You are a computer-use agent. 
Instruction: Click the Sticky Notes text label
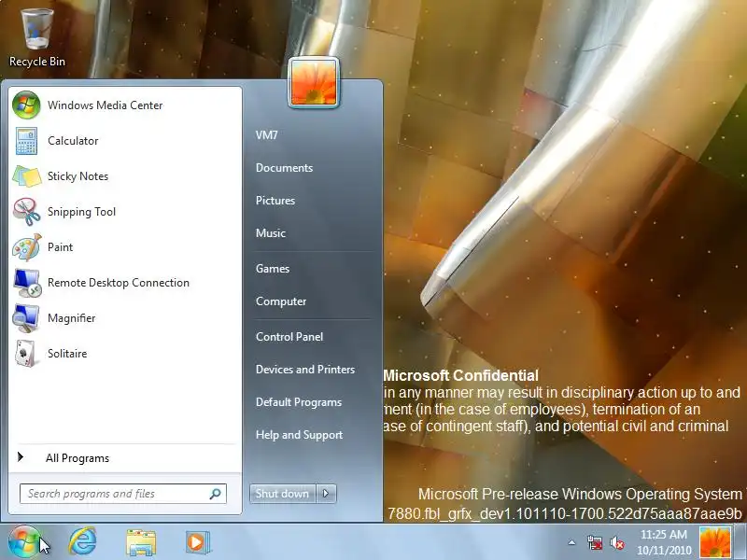(x=78, y=176)
